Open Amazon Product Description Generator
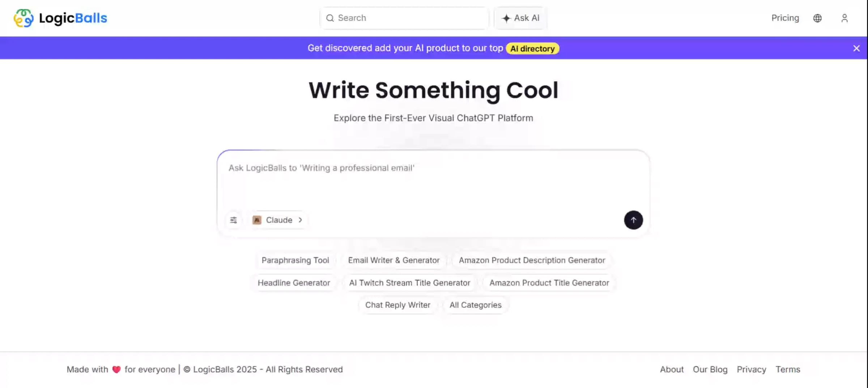868x388 pixels. tap(532, 260)
